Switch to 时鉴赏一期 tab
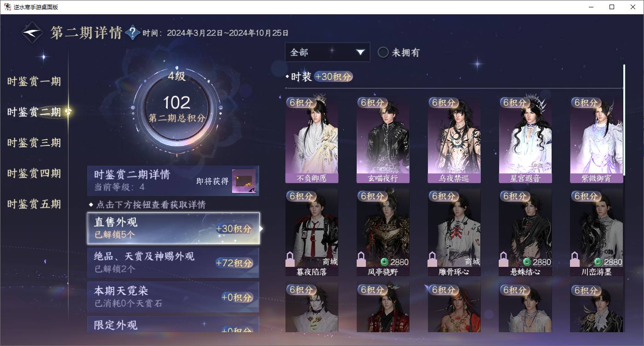This screenshot has height=346, width=644. (34, 82)
